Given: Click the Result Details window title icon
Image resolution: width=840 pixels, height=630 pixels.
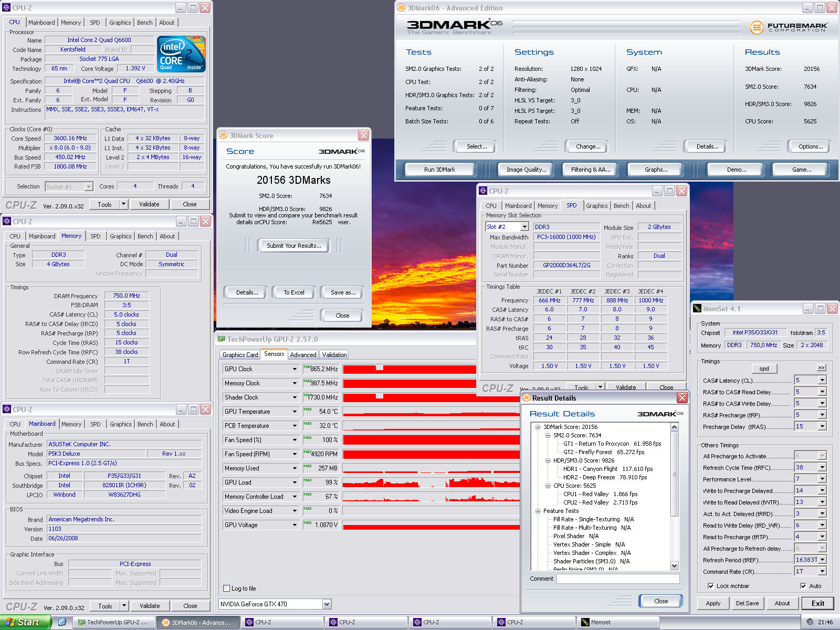Looking at the screenshot, I should pos(526,398).
